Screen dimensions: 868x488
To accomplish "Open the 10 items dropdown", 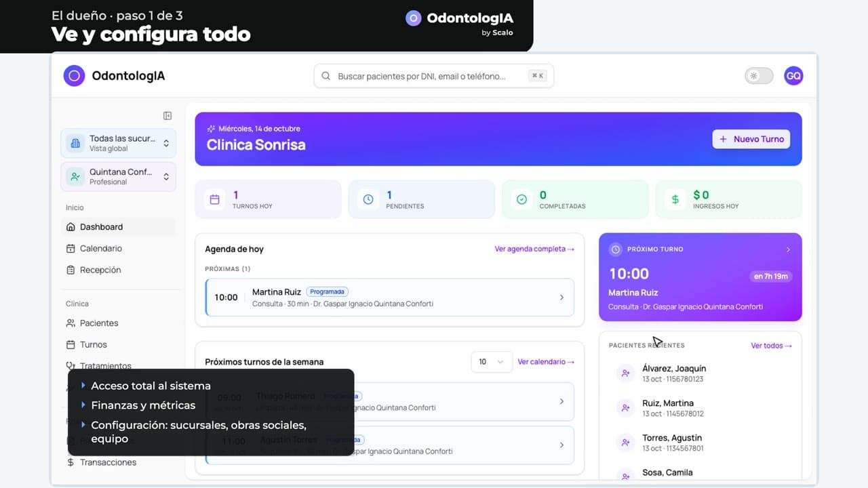I will tap(492, 362).
